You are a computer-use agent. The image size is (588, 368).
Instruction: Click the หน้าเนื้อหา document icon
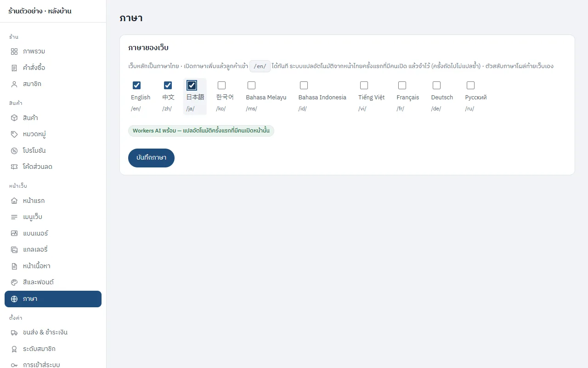pyautogui.click(x=14, y=266)
